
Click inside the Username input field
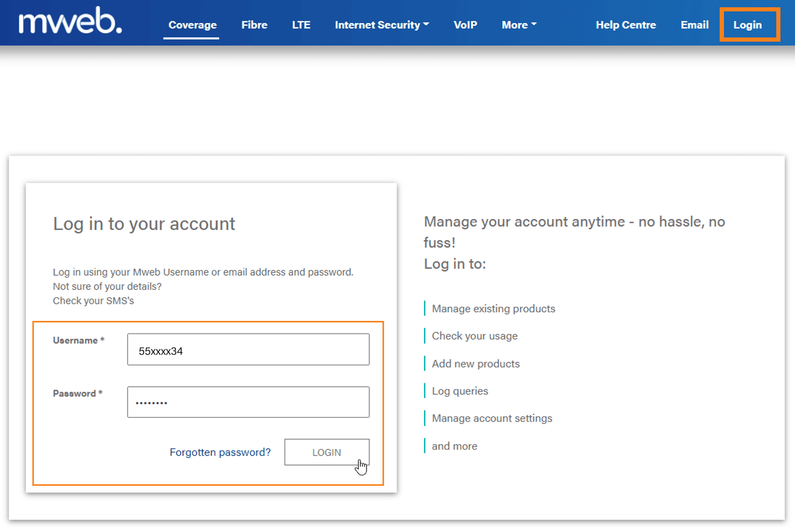tap(248, 349)
